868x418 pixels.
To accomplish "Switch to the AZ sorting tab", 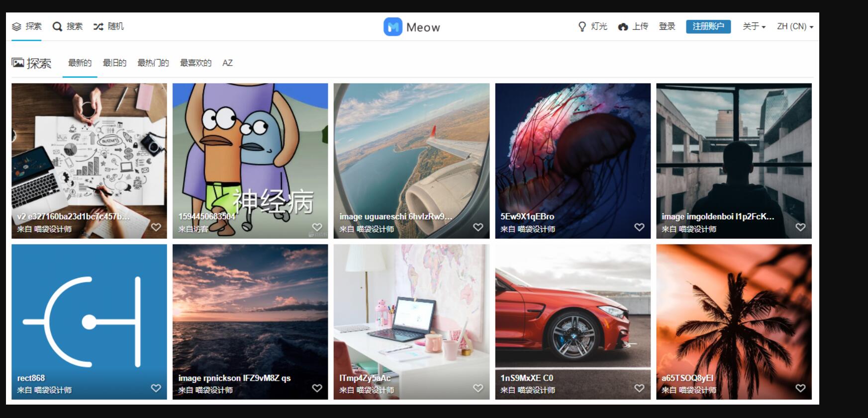I will pos(227,63).
